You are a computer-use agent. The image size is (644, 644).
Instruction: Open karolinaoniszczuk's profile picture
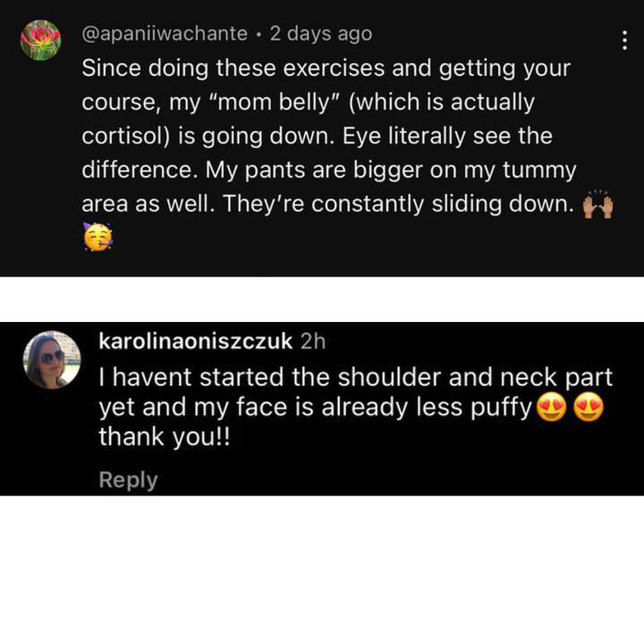tap(53, 359)
